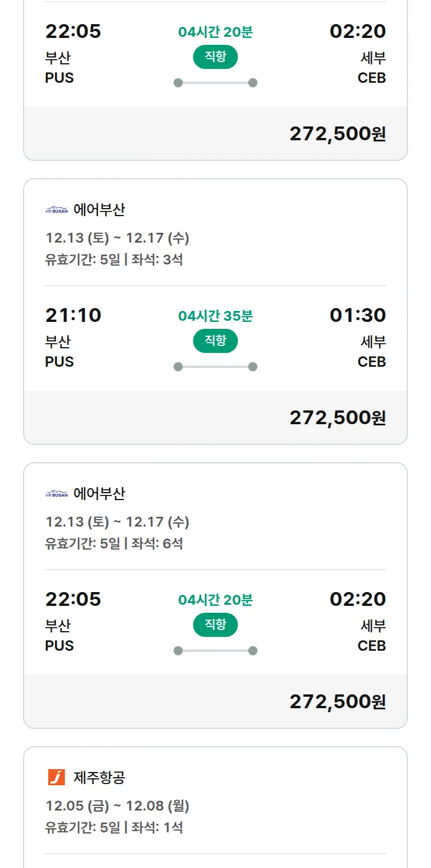Open the 272,500원 fare on the 6-seat Air Busan card

point(337,702)
